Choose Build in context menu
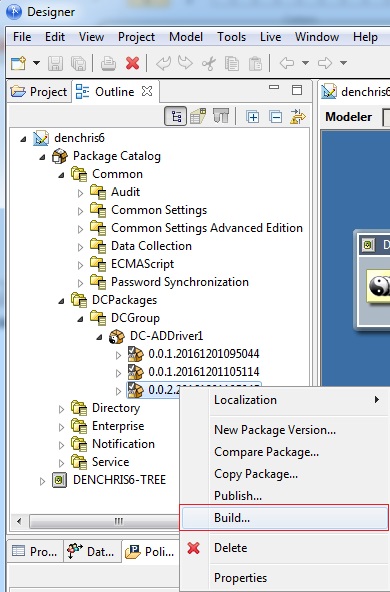Screen dimensions: 390x592 (x=285, y=518)
